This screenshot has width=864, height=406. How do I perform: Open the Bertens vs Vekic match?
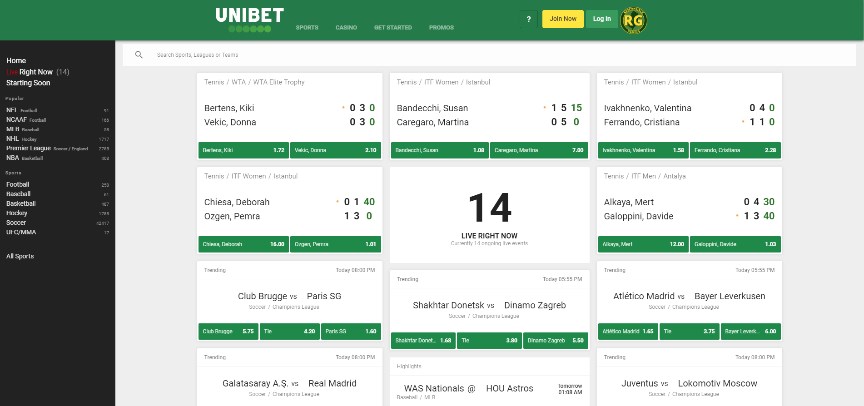tap(289, 115)
